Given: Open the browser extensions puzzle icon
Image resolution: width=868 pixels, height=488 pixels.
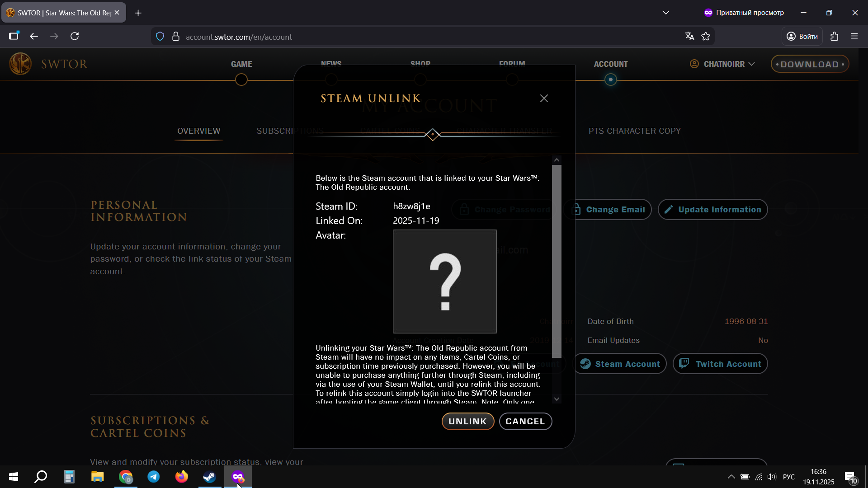Looking at the screenshot, I should (834, 37).
